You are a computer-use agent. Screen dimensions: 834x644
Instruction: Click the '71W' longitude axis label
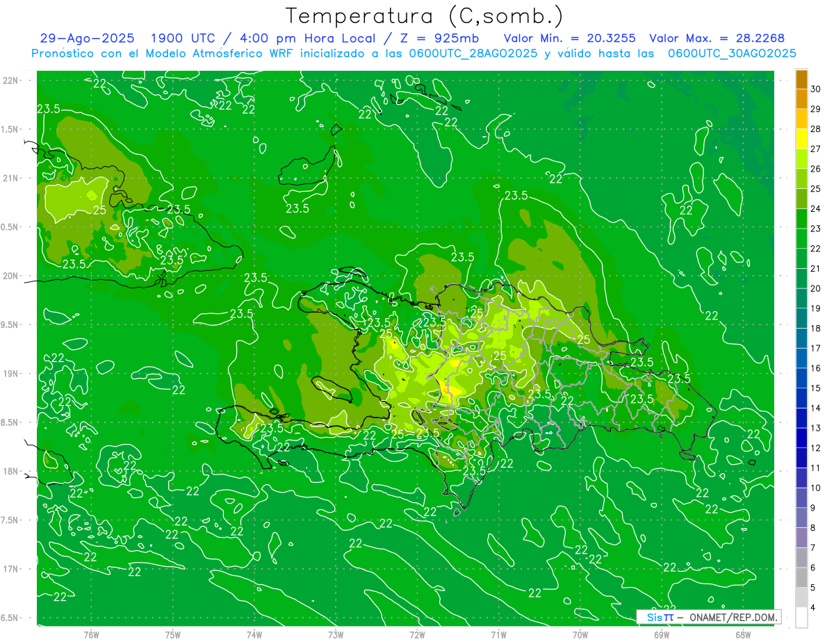(x=498, y=635)
